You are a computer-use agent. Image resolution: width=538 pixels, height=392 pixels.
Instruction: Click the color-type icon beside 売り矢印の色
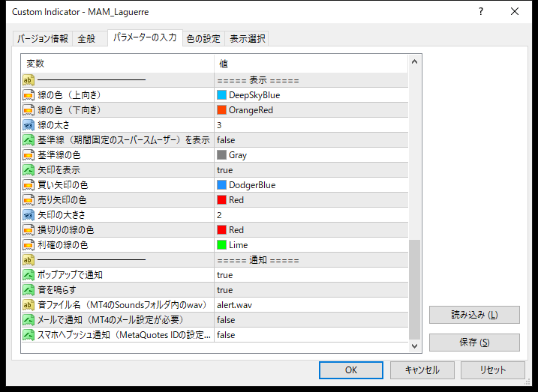[x=29, y=200]
